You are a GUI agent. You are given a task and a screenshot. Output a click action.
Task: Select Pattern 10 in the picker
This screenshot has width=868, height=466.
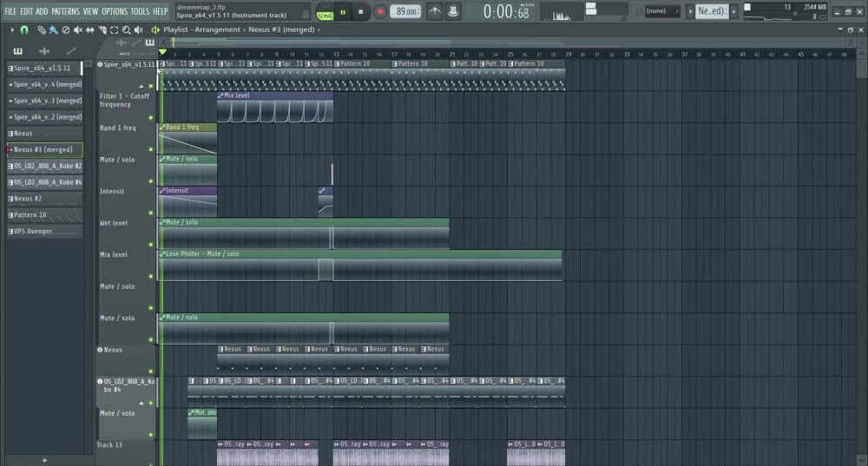click(x=44, y=214)
